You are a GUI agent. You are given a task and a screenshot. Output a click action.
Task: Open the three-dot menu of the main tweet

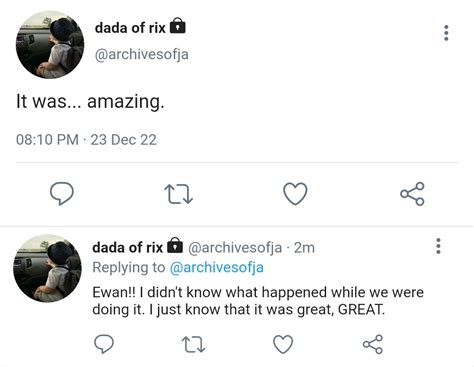point(446,33)
